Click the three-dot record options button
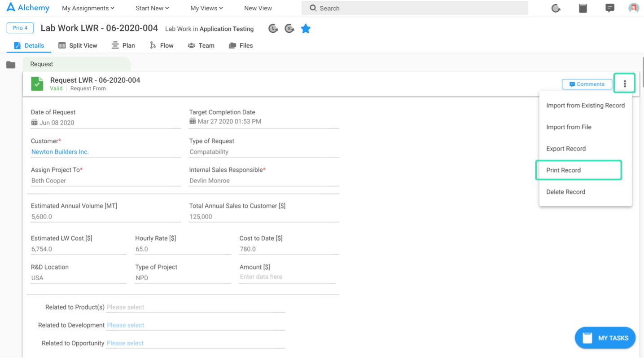This screenshot has height=358, width=644. pos(625,84)
